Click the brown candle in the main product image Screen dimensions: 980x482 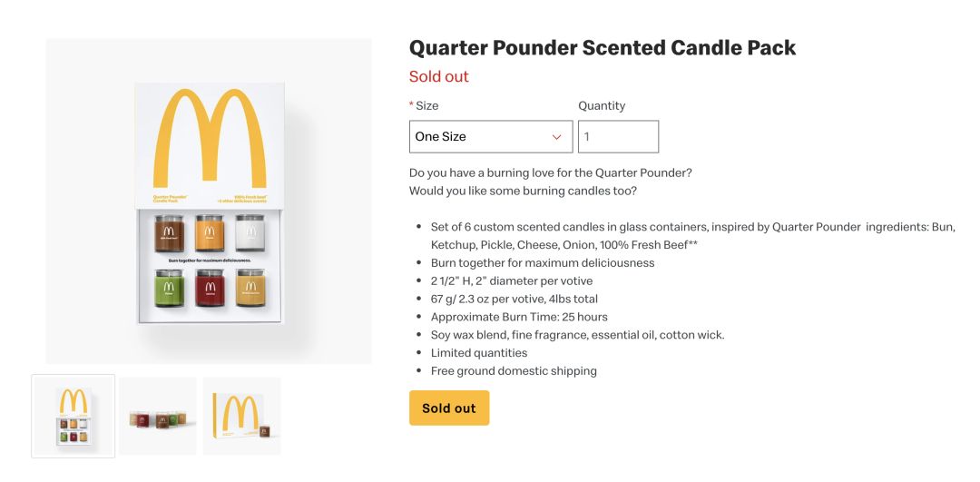click(x=168, y=234)
